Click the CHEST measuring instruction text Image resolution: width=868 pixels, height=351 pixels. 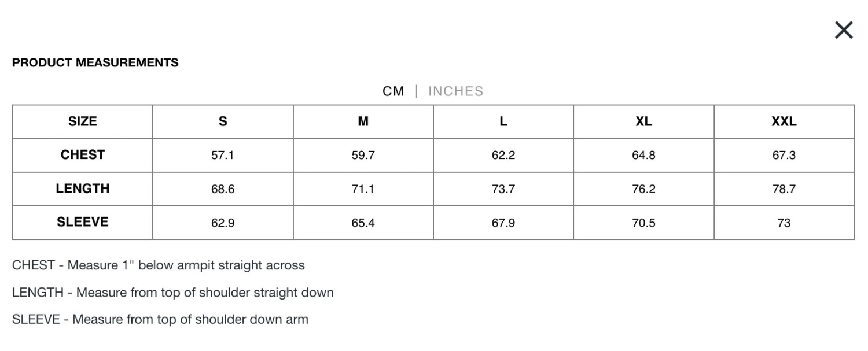pyautogui.click(x=159, y=265)
